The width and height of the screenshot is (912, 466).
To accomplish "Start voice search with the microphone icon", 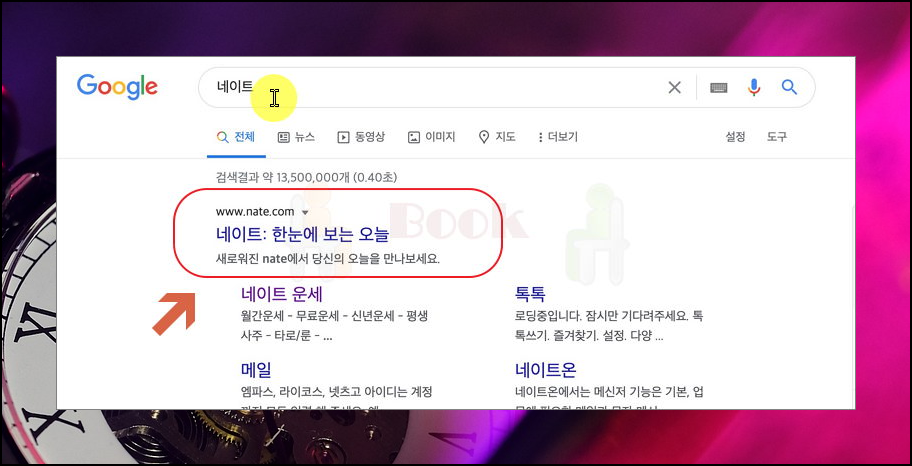I will pyautogui.click(x=754, y=87).
